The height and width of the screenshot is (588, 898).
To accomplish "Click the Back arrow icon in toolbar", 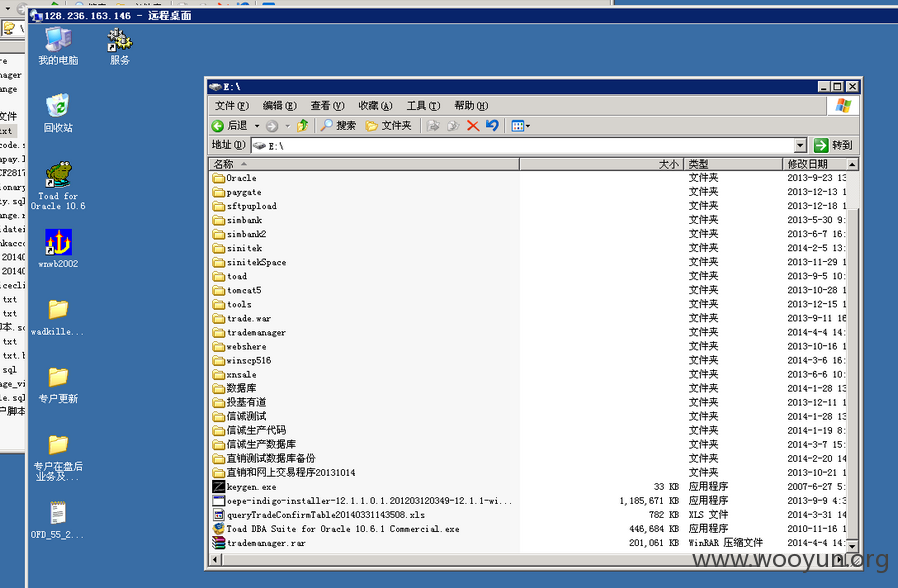I will pyautogui.click(x=218, y=126).
